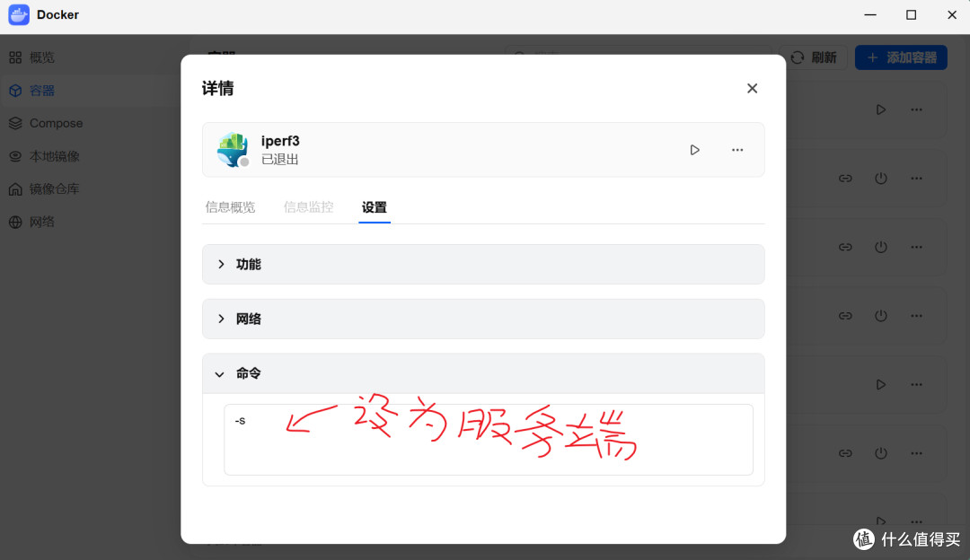
Task: Close the 详情 dialog
Action: [x=753, y=88]
